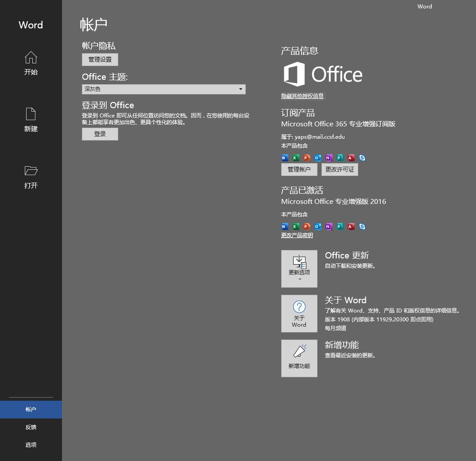Click the Word icon under 产品已激活

(x=284, y=227)
